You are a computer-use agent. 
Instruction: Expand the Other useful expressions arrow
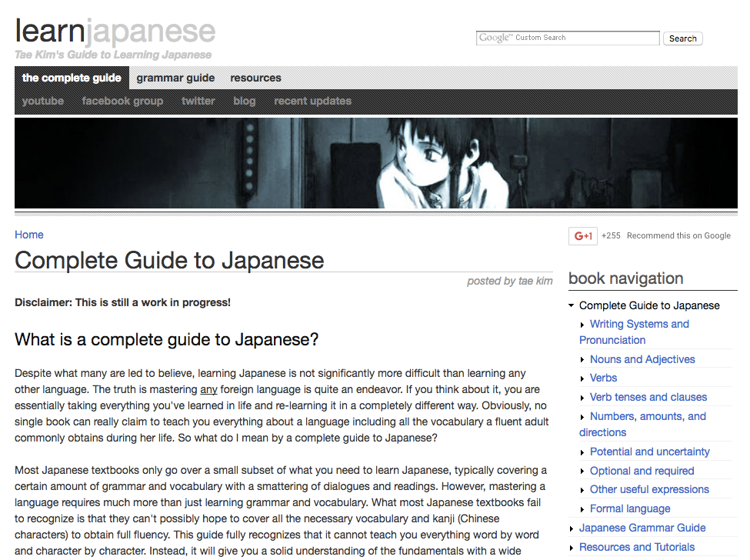(582, 490)
